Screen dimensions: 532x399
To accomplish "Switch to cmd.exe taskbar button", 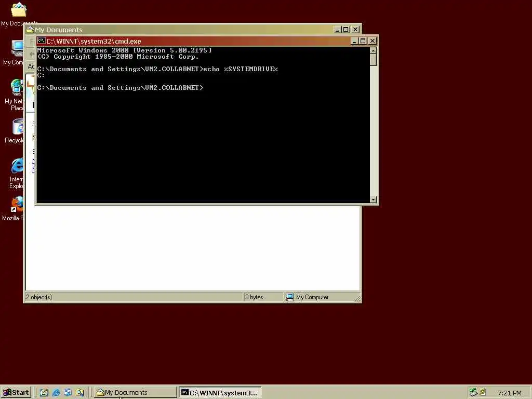I will coord(220,393).
